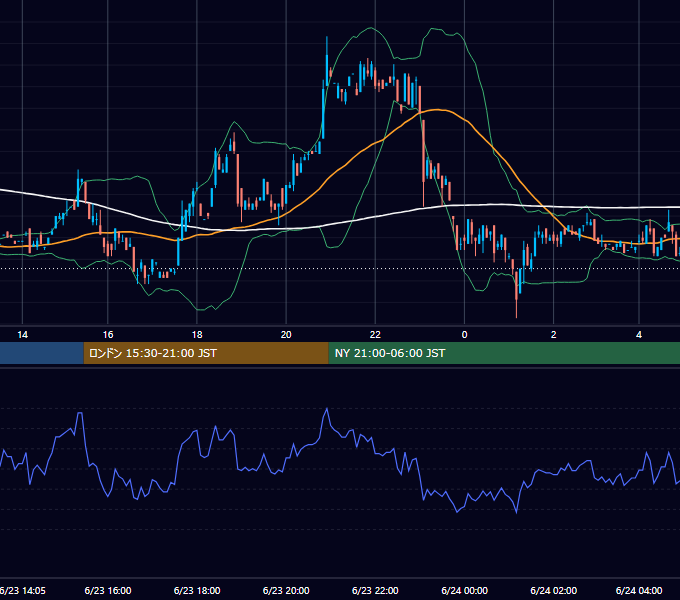Screen dimensions: 680x600
Task: Click the 20 hour axis label
Action: pyautogui.click(x=286, y=335)
